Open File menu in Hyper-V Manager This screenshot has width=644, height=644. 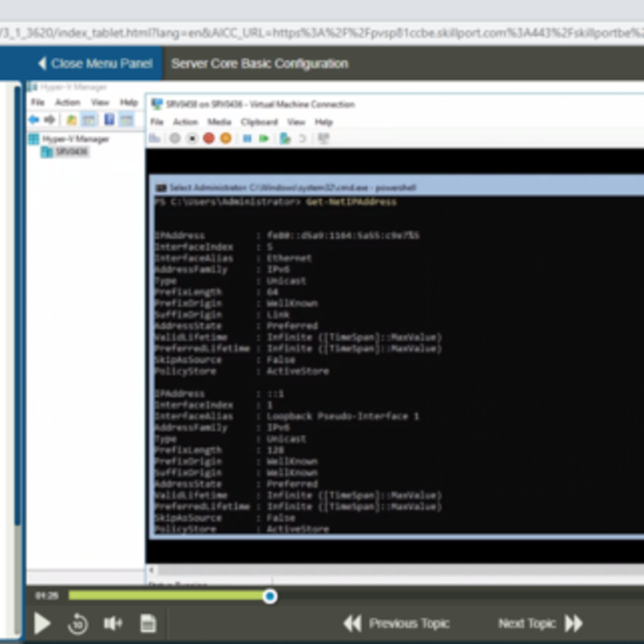pyautogui.click(x=37, y=102)
